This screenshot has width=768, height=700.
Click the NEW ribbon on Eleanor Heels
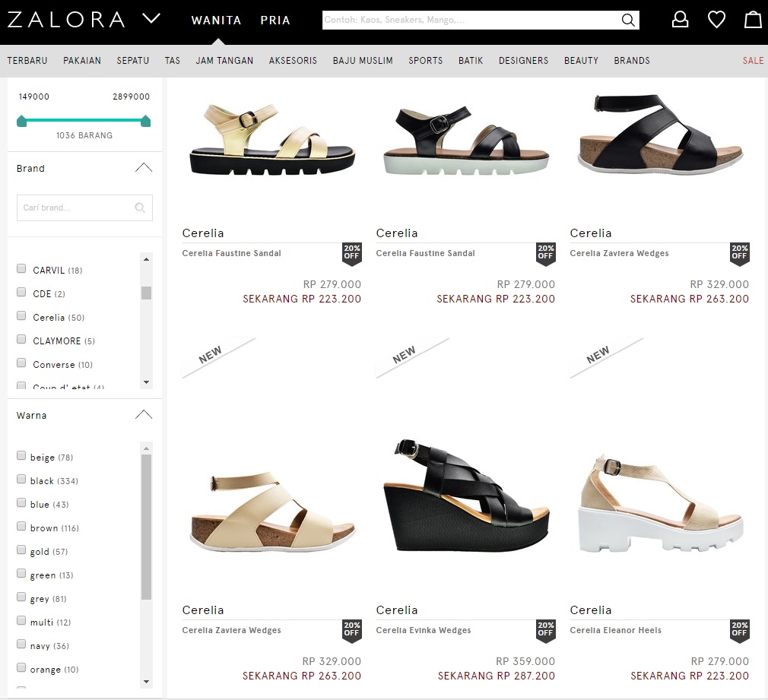(x=598, y=355)
